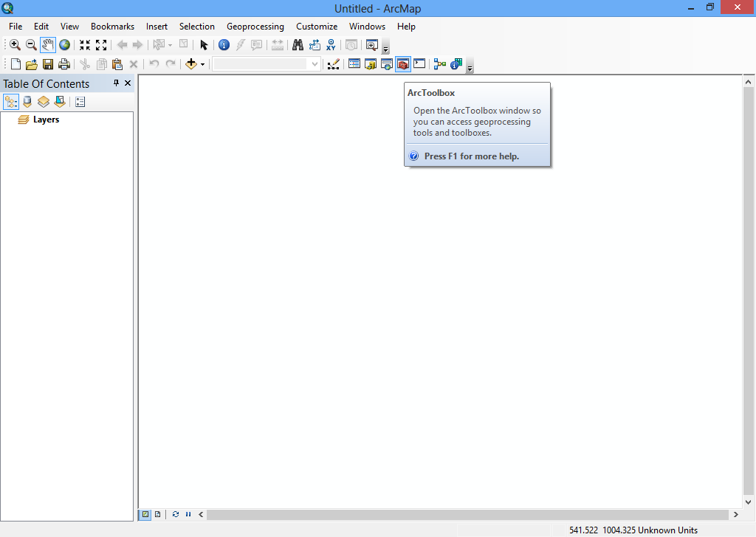Open the Windows menu
Image resolution: width=756 pixels, height=537 pixels.
click(367, 27)
